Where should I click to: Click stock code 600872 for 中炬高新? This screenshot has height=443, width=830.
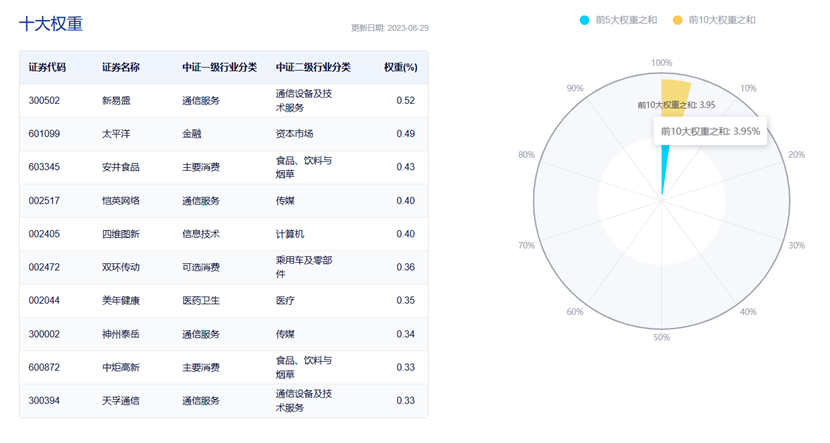tap(45, 367)
